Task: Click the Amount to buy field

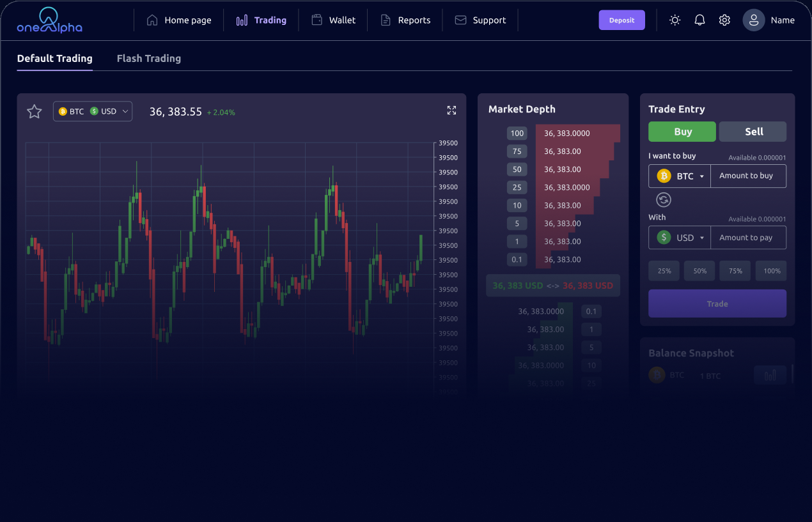Action: click(x=748, y=176)
